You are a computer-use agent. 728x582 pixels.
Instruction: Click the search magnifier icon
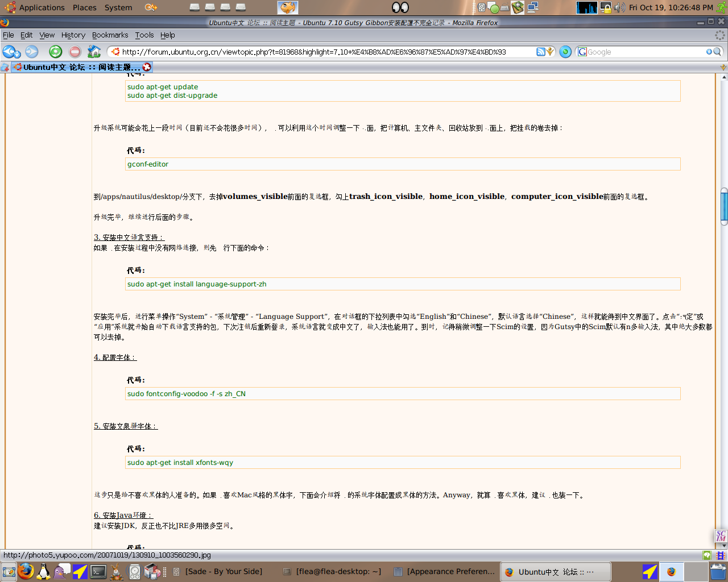[x=717, y=52]
